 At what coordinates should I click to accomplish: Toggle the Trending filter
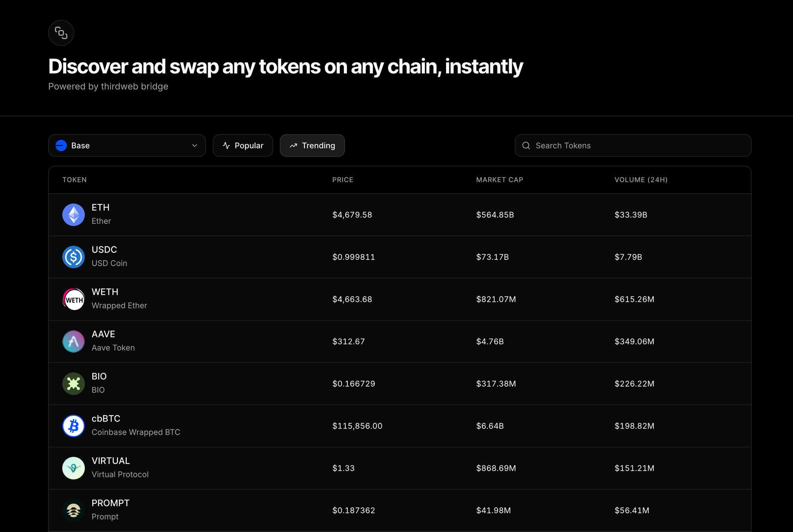(312, 145)
